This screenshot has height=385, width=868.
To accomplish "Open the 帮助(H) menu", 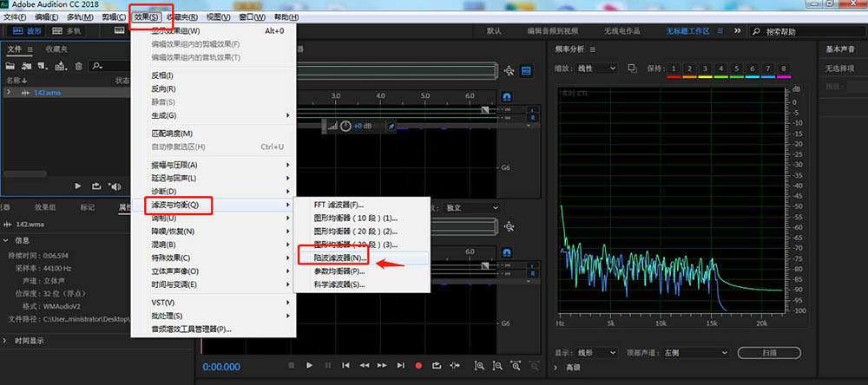I will pyautogui.click(x=286, y=17).
